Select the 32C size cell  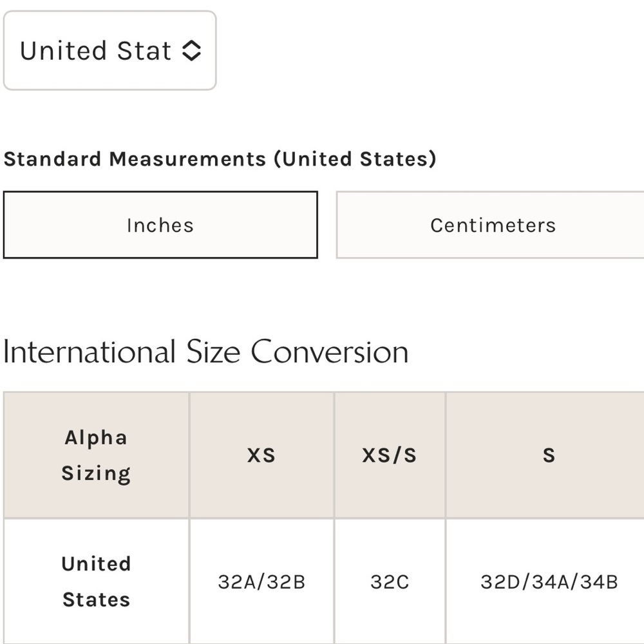[390, 582]
